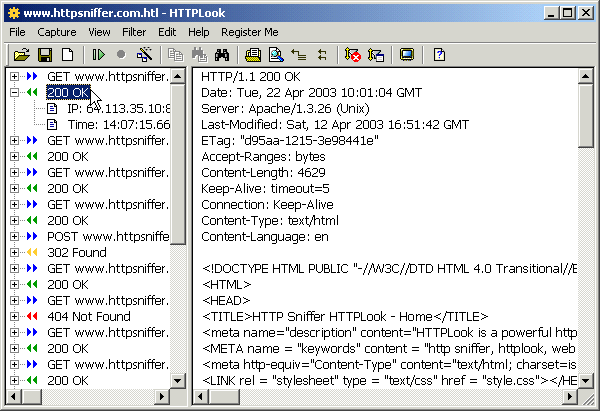Click the document icon beside Time: 14:07:15.66
This screenshot has height=411, width=600.
click(x=52, y=125)
